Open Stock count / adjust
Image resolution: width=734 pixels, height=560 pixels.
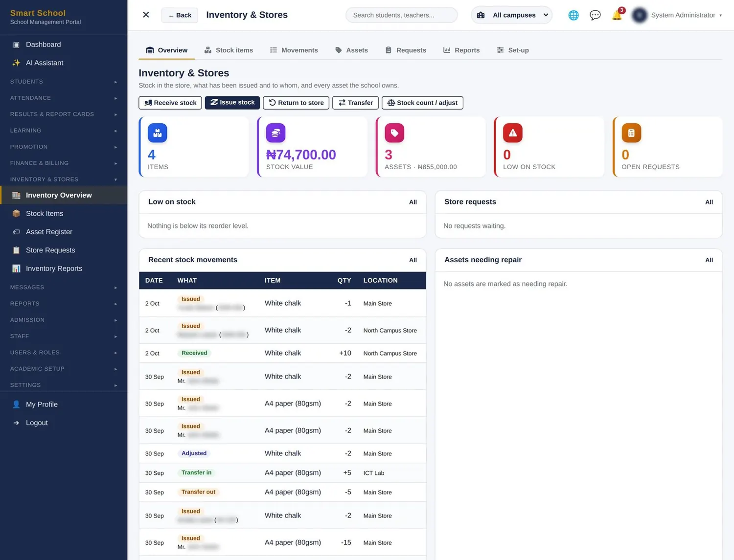coord(422,103)
